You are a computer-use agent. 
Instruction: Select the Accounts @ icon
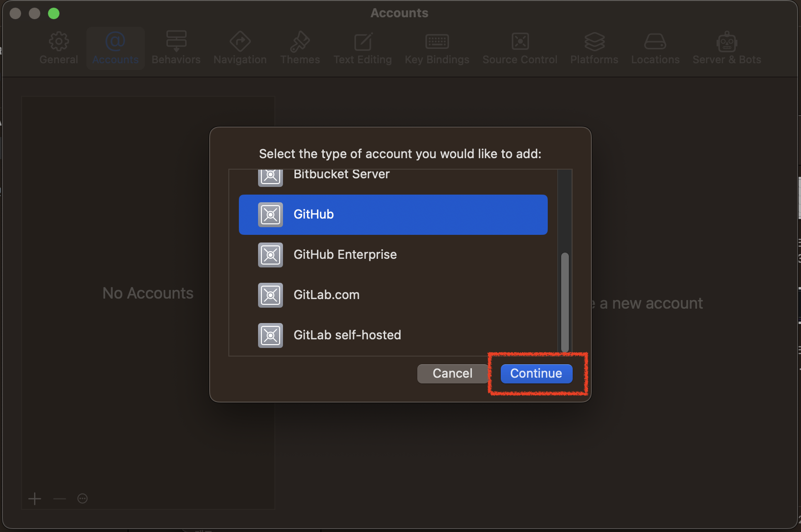115,42
